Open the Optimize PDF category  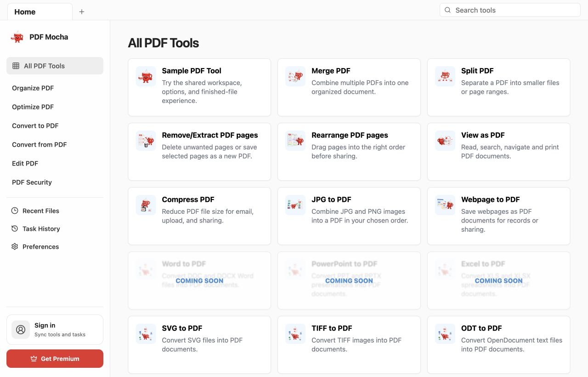(x=33, y=107)
